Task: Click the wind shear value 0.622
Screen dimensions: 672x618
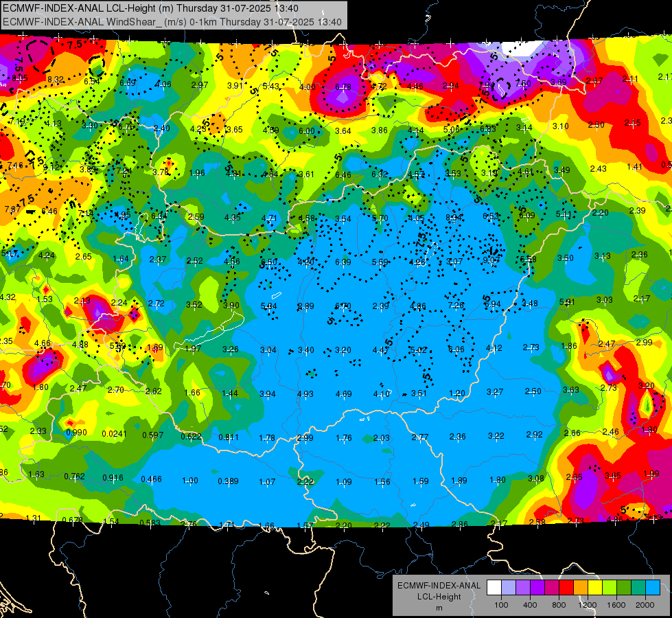Action: 191,436
